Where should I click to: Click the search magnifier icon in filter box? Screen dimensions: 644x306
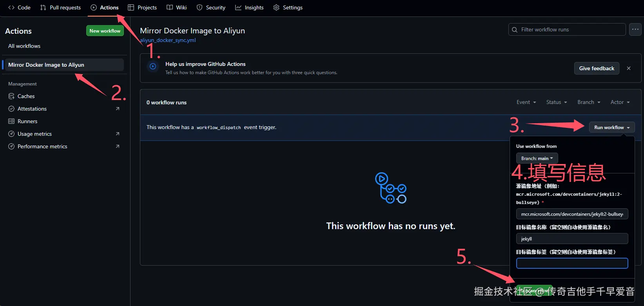515,29
